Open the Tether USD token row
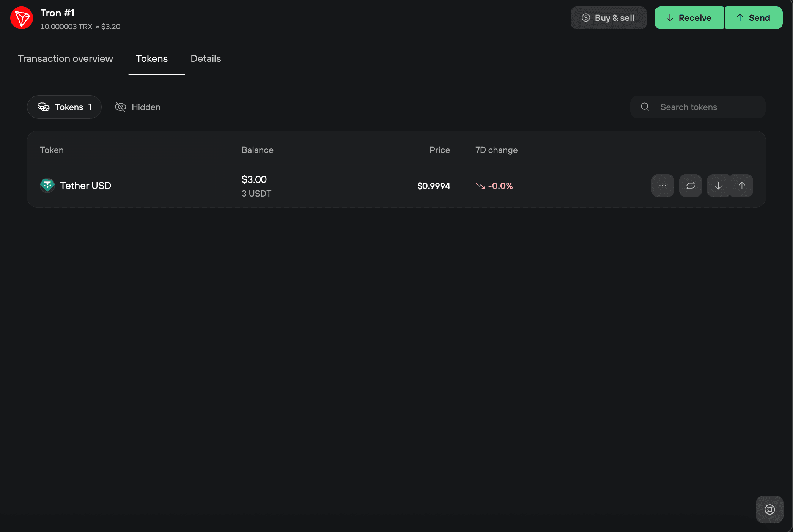The image size is (793, 532). [396, 186]
